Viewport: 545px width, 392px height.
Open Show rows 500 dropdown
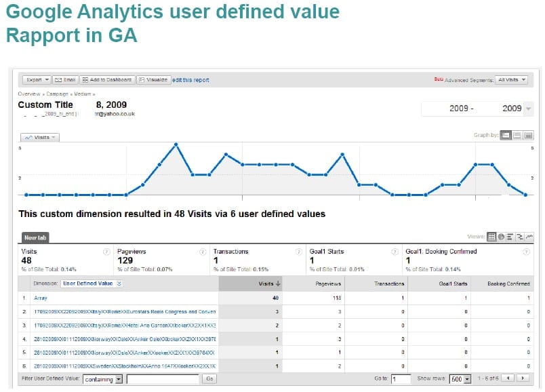[x=460, y=379]
